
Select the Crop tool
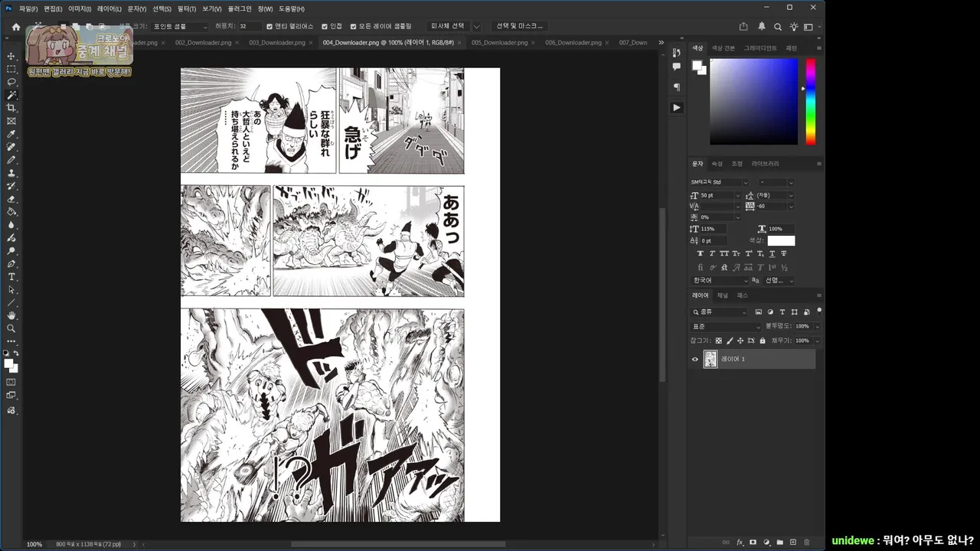pyautogui.click(x=11, y=108)
